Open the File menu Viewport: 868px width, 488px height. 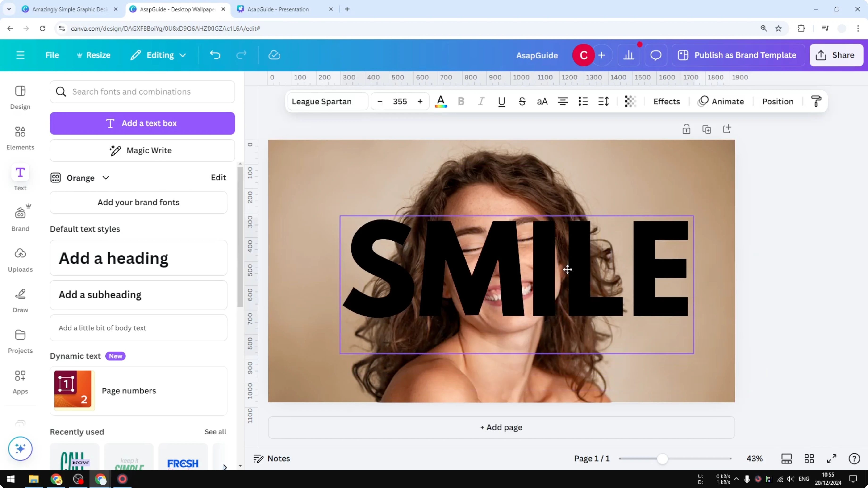(x=52, y=55)
